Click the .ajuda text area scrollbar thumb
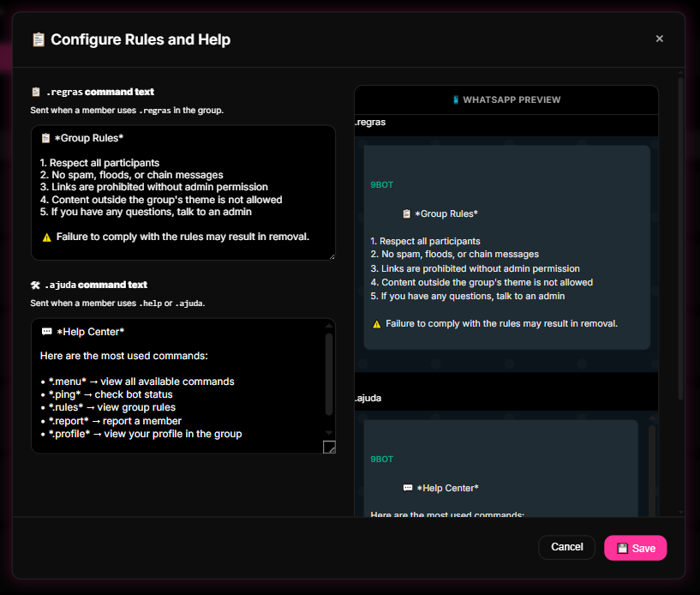Image resolution: width=700 pixels, height=595 pixels. pyautogui.click(x=329, y=375)
